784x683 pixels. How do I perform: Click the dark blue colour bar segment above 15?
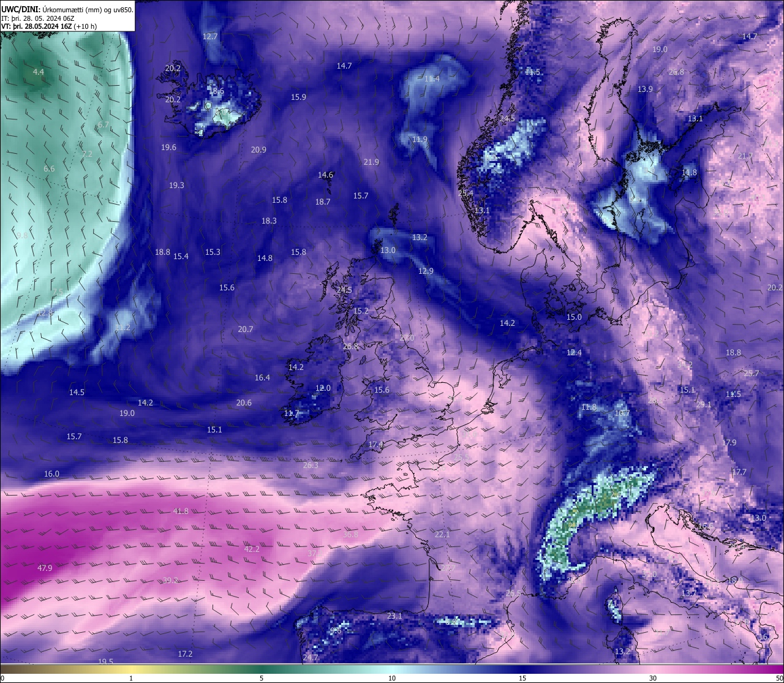(x=522, y=670)
